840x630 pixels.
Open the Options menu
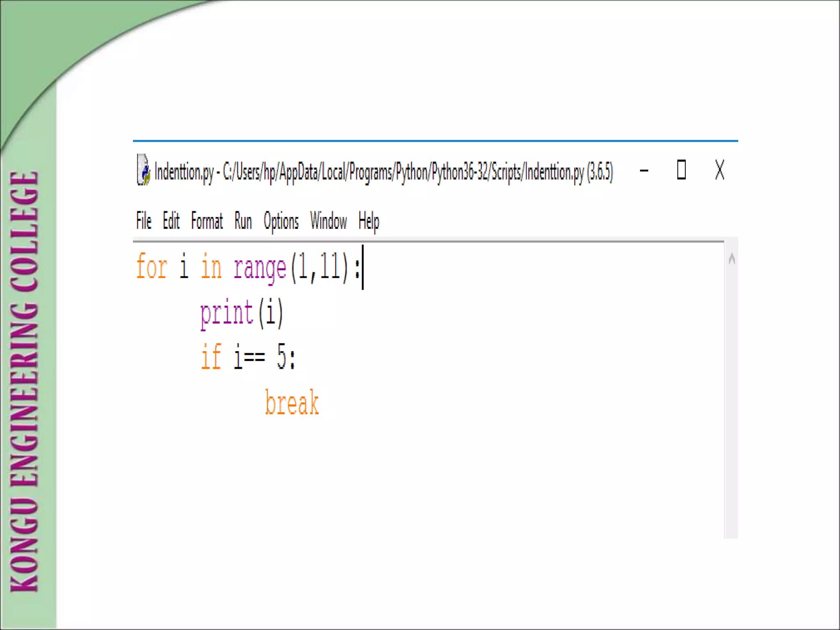point(281,221)
